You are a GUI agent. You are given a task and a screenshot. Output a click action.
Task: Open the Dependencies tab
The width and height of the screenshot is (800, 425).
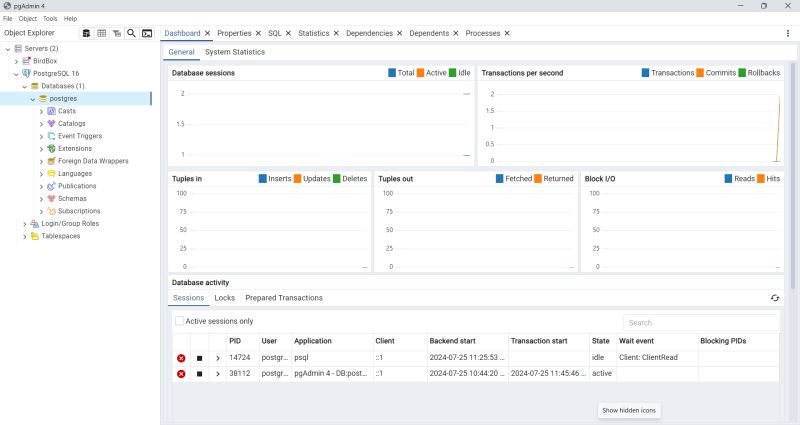pyautogui.click(x=369, y=33)
